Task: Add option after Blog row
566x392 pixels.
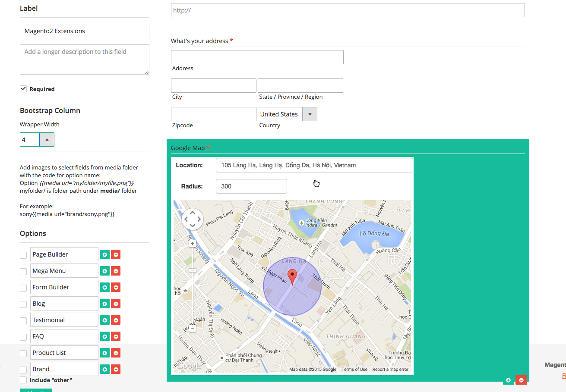Action: click(x=105, y=304)
